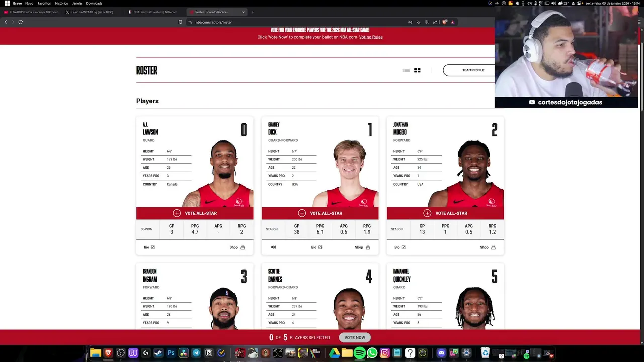Close the Roster Toronto Raptors tab

(243, 12)
